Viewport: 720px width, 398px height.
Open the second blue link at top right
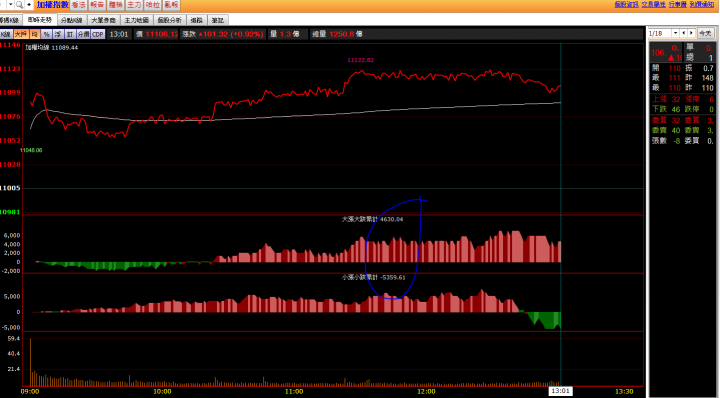(653, 4)
